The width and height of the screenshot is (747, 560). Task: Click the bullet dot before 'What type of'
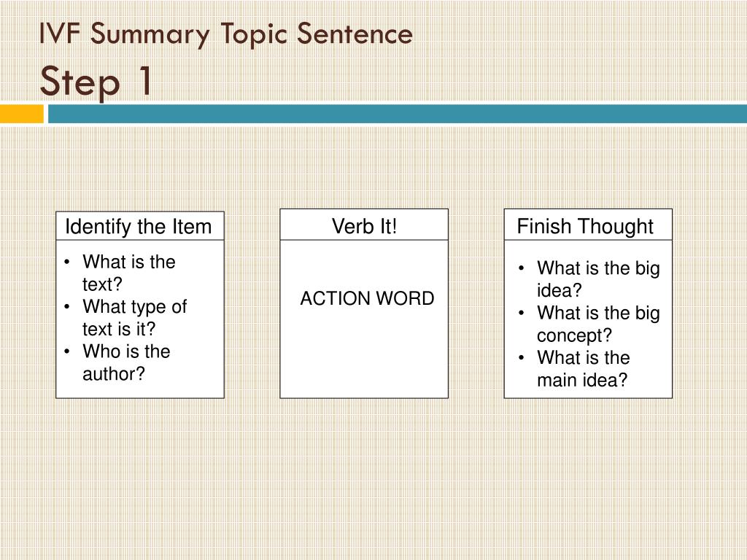tap(67, 307)
